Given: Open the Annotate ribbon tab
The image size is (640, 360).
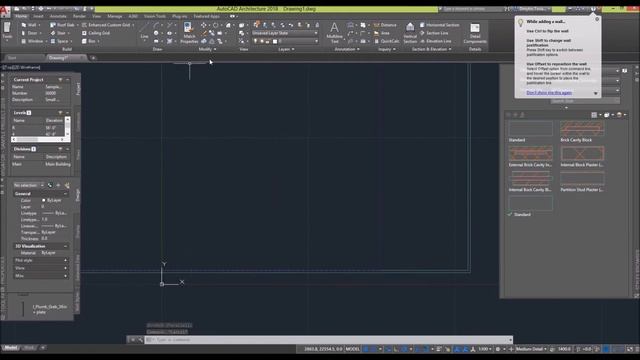Looking at the screenshot, I should click(x=58, y=16).
